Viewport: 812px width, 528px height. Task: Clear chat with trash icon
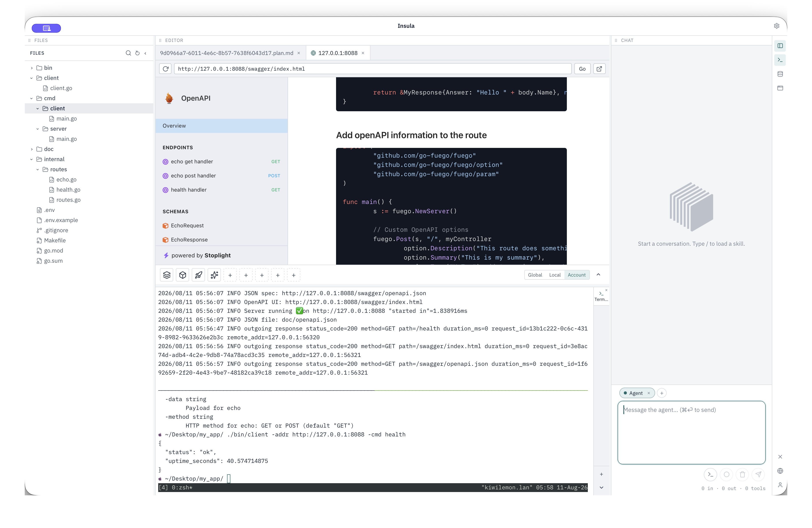pos(742,474)
